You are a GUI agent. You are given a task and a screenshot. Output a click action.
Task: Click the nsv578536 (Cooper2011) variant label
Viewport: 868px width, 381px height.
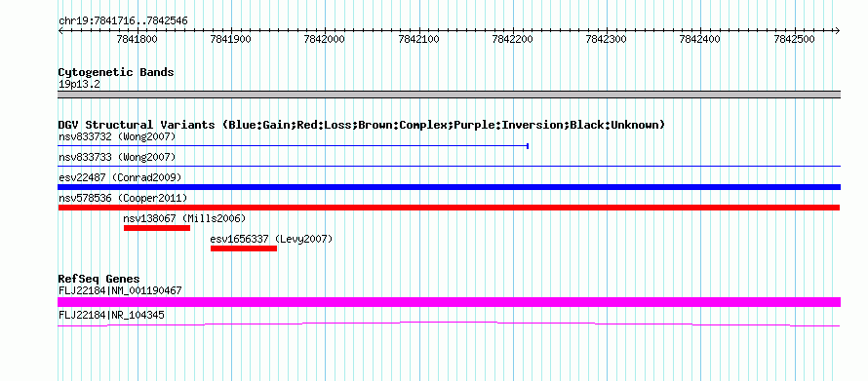123,198
